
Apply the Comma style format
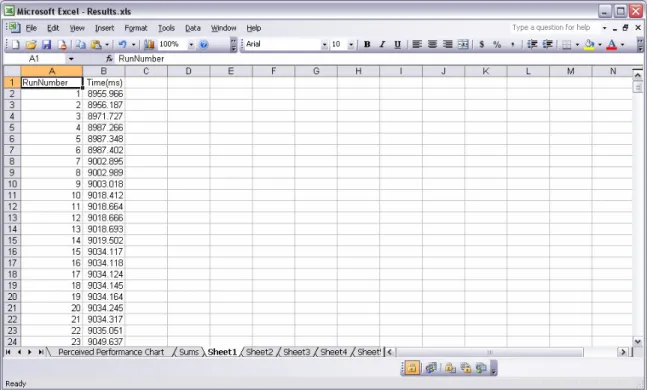click(x=513, y=44)
